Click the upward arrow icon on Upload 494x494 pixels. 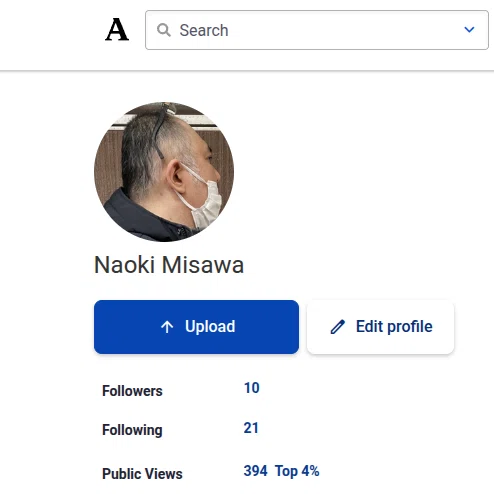pyautogui.click(x=167, y=327)
